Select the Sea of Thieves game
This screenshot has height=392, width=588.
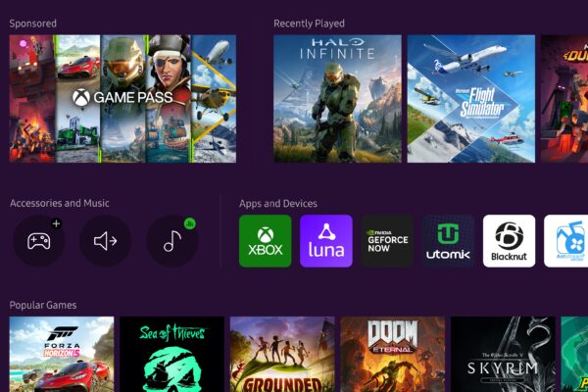tap(172, 354)
